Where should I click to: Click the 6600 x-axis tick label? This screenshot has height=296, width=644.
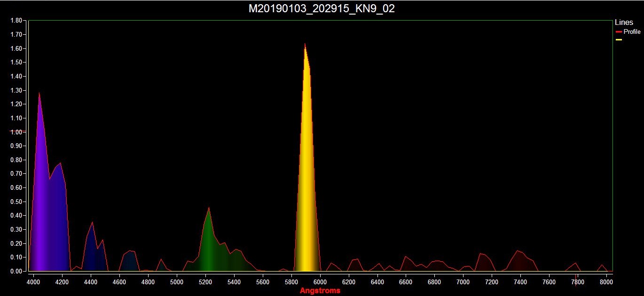click(x=406, y=282)
